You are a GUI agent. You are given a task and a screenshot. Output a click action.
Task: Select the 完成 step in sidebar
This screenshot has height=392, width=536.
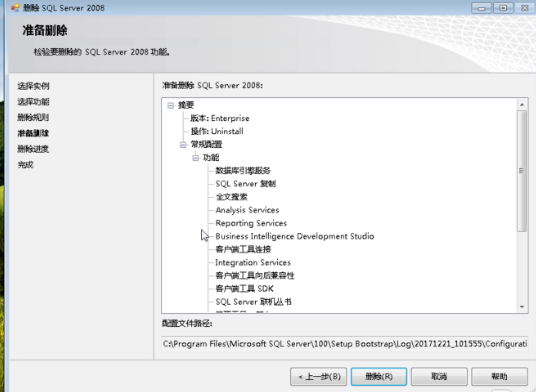click(26, 165)
